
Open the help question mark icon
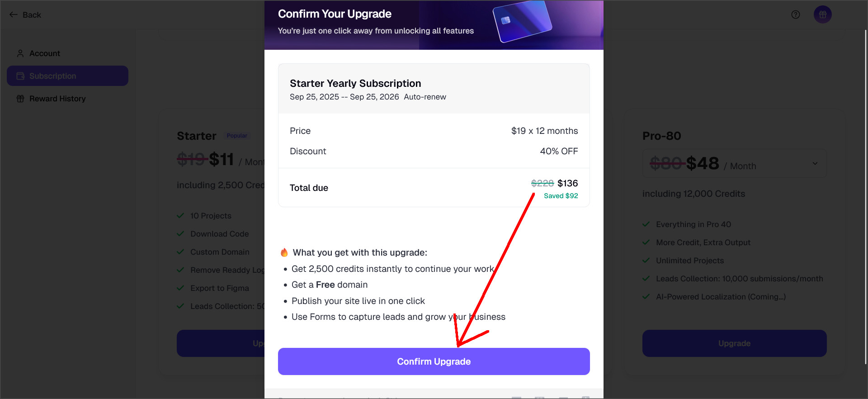796,14
